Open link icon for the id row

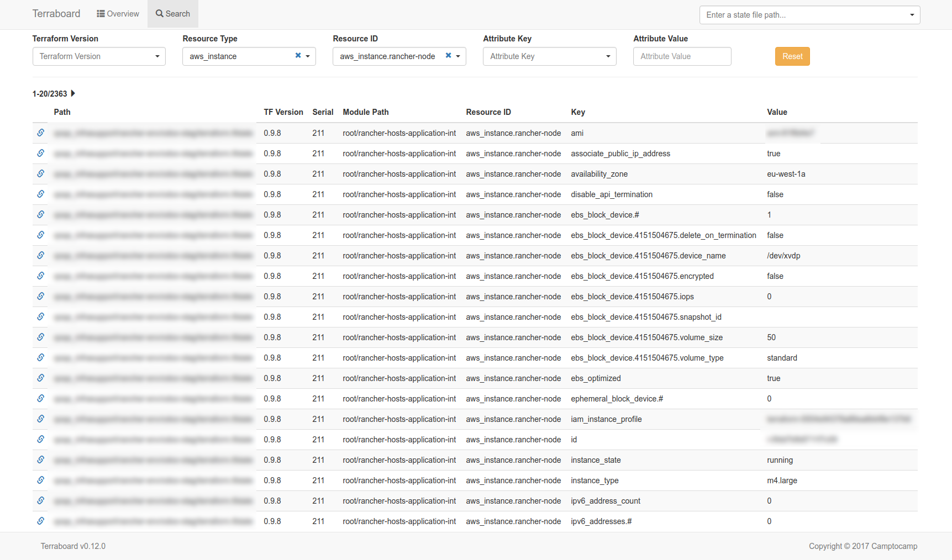[40, 439]
